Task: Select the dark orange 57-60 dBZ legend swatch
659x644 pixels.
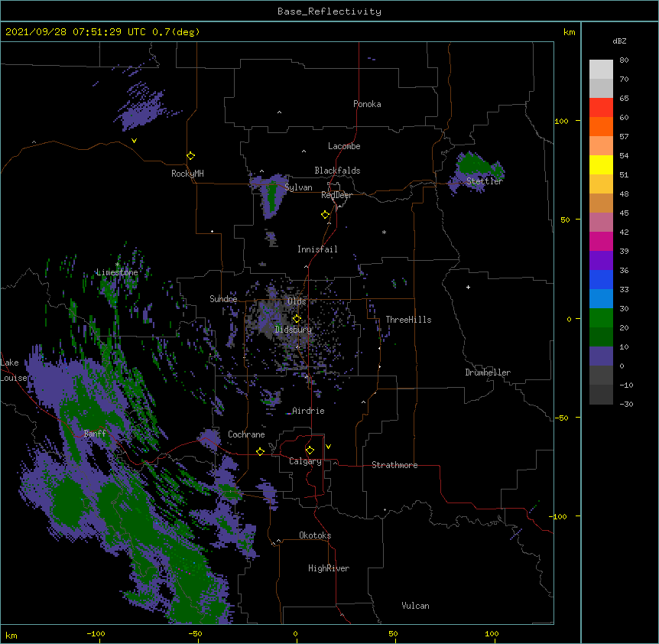Action: [x=601, y=126]
